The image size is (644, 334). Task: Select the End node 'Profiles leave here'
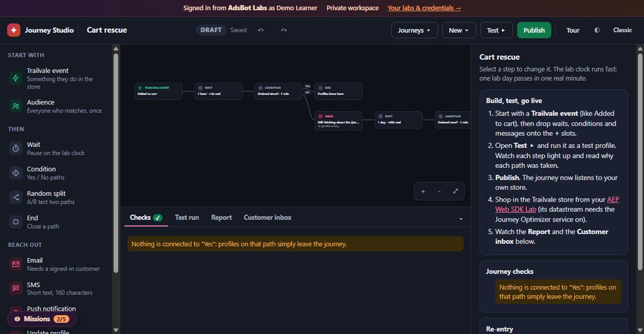(339, 91)
